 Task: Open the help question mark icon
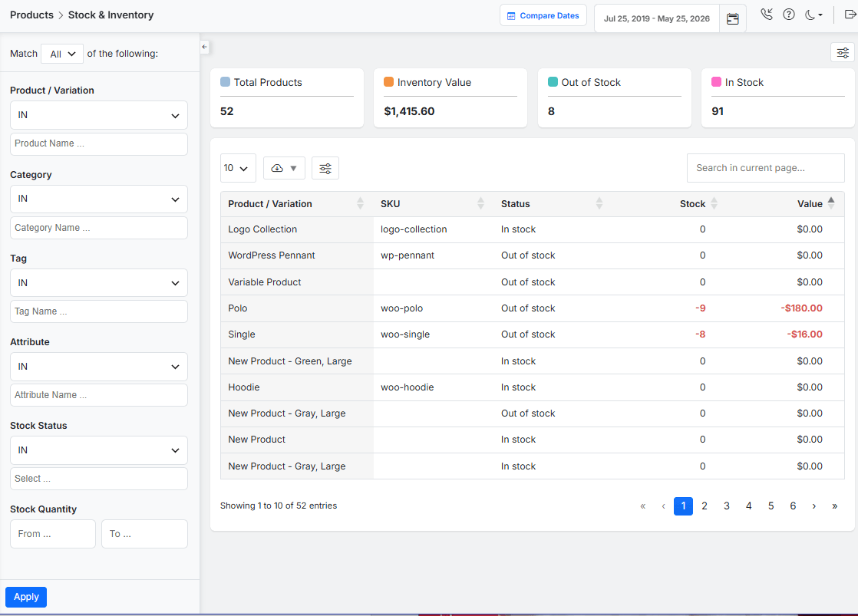(788, 15)
